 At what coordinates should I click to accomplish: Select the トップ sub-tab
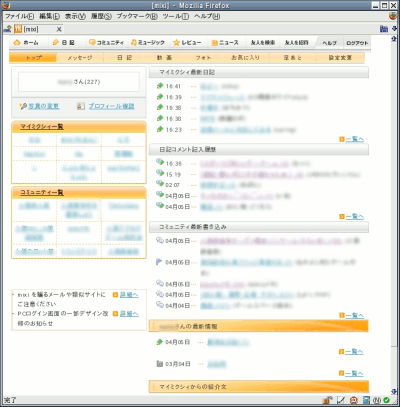point(33,58)
